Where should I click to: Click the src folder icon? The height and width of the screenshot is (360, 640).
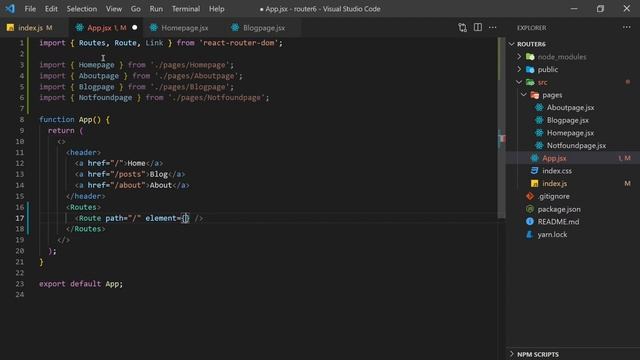pyautogui.click(x=530, y=82)
